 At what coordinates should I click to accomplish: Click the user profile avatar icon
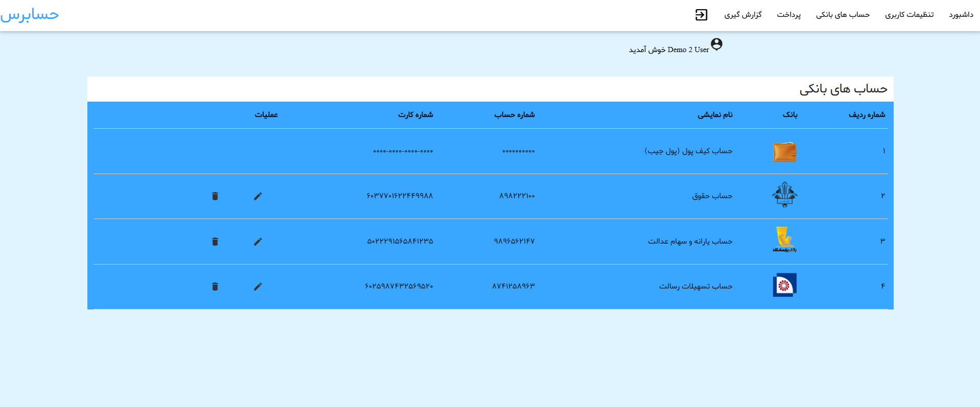click(716, 44)
